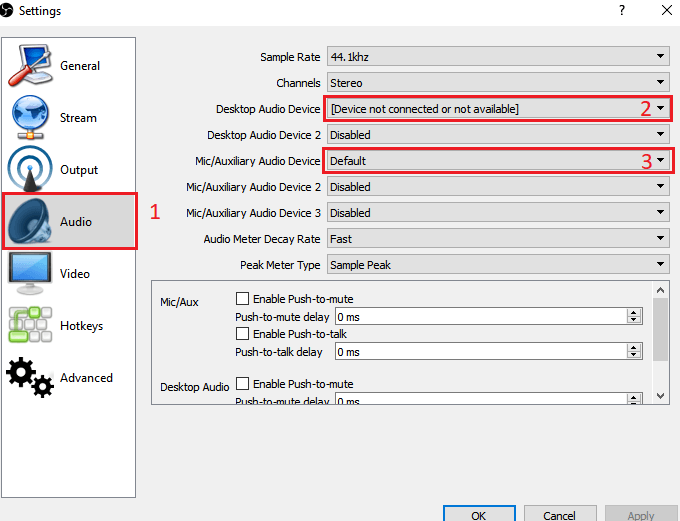Viewport: 680px width, 521px height.
Task: Expand the Audio Meter Decay Rate dropdown
Action: pos(497,239)
